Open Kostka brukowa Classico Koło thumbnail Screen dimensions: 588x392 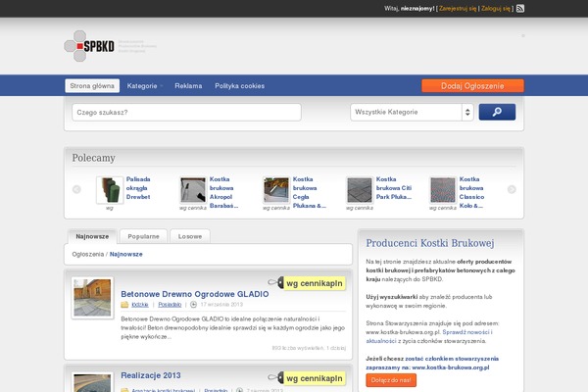click(x=443, y=190)
